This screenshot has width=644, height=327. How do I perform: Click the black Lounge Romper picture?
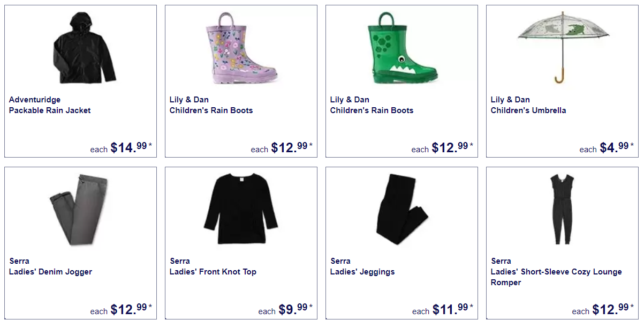(x=562, y=210)
